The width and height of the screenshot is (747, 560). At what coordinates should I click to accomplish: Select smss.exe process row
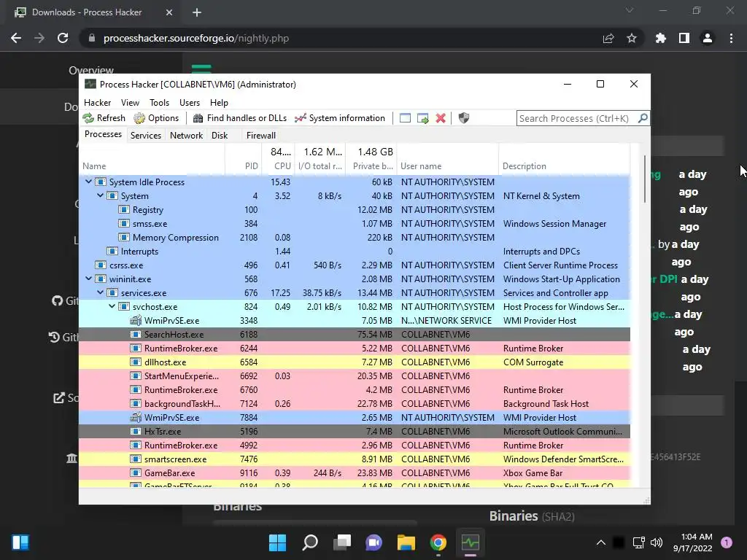(355, 223)
